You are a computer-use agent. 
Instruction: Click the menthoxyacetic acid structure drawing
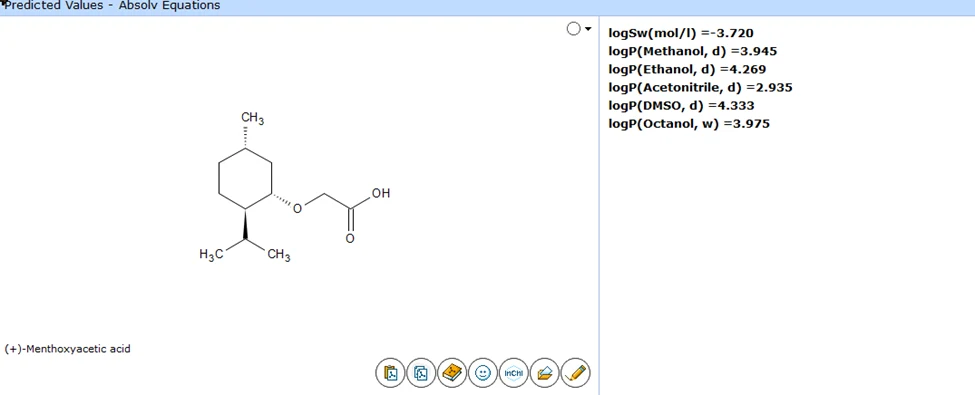pos(295,187)
